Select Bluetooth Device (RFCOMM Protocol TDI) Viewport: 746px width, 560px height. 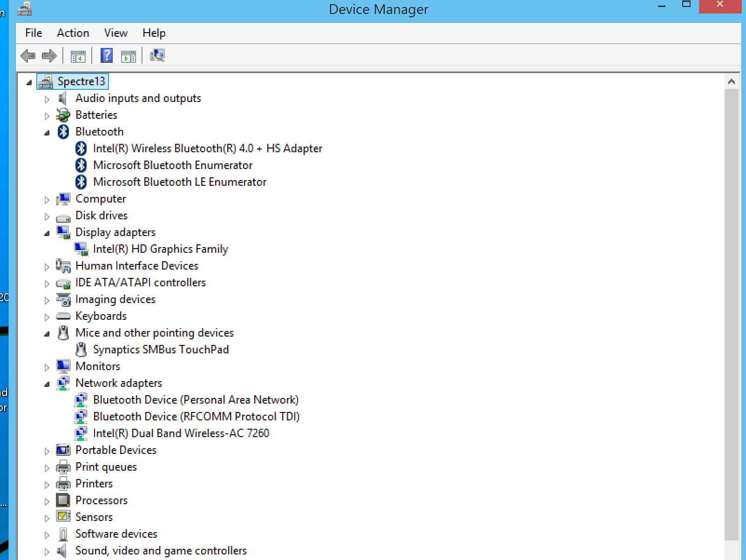pos(196,417)
